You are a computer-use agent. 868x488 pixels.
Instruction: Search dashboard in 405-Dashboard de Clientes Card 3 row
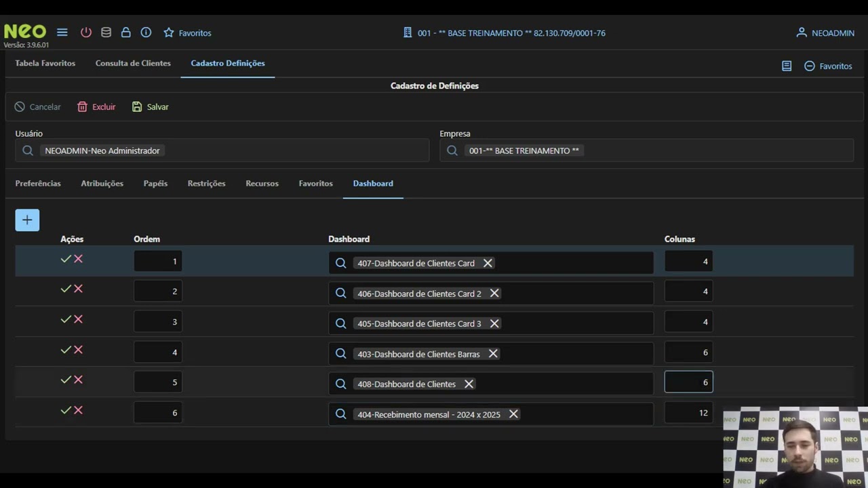click(x=341, y=323)
